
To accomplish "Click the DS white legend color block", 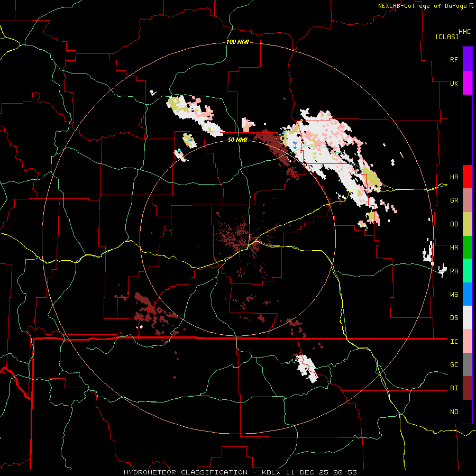I will click(467, 317).
